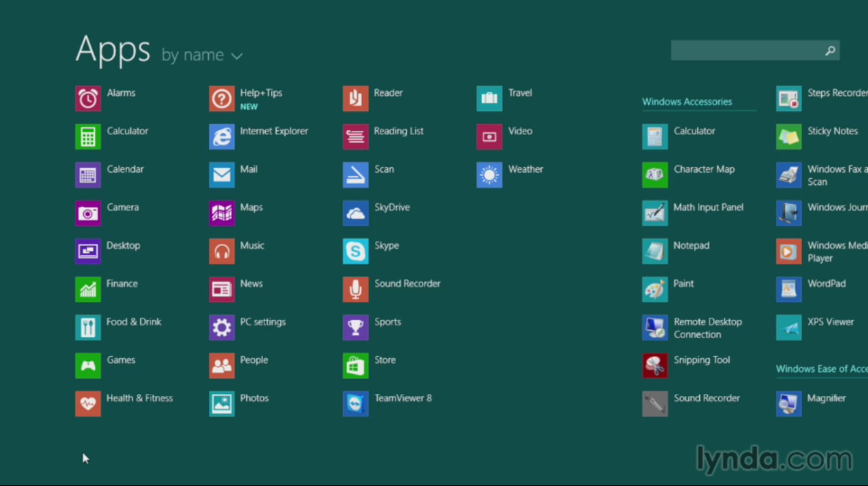
Task: Open the Windows Journal icon
Action: (789, 214)
